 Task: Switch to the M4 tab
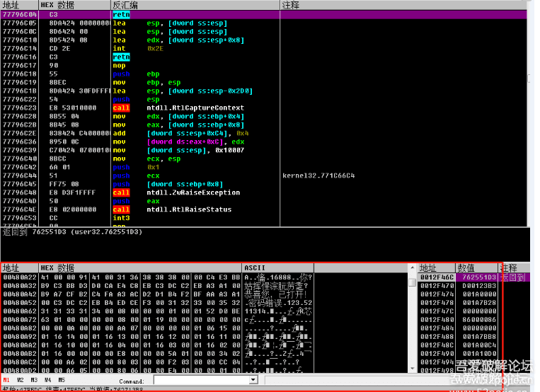pyautogui.click(x=47, y=379)
